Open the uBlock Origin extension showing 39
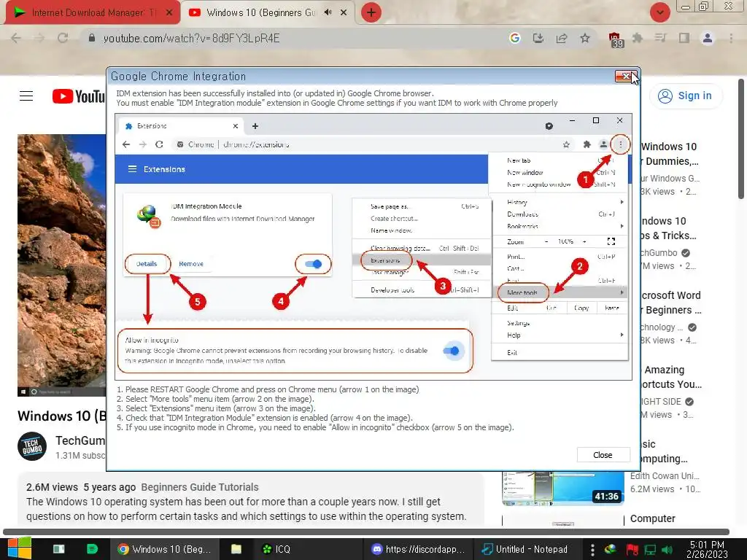Screen dimensions: 747x560 [616, 39]
